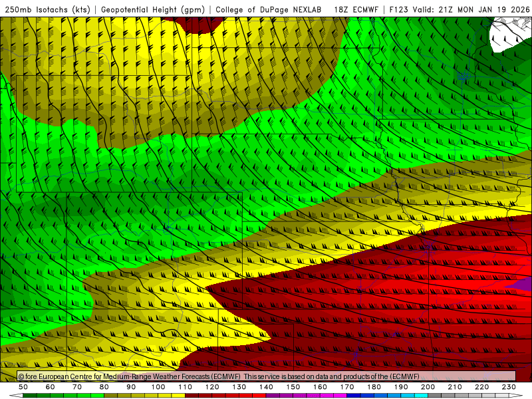Click the 'Valid: 21Z MON JAN 19 2026' text
The image size is (532, 399).
click(x=471, y=10)
